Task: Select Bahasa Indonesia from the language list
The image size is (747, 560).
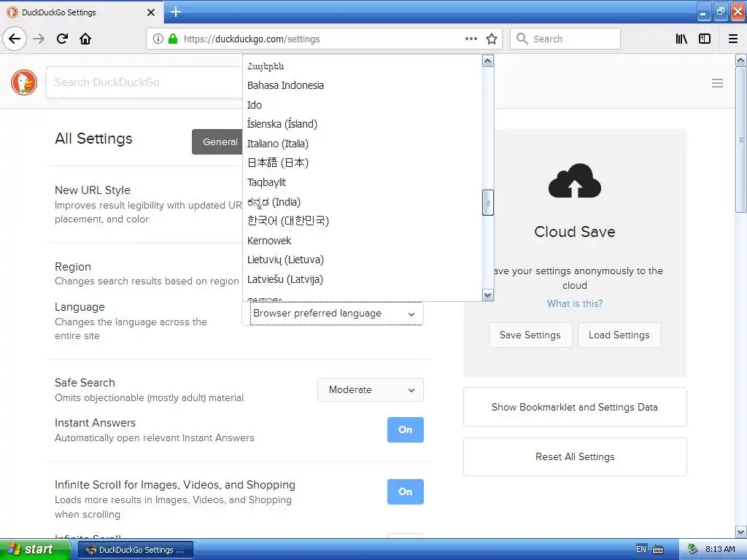Action: (362, 85)
